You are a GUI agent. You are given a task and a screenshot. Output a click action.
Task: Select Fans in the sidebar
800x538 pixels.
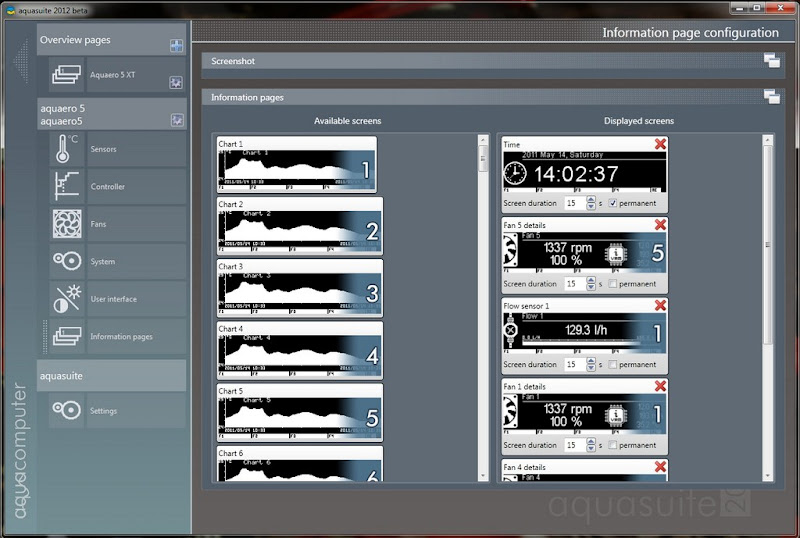(136, 224)
